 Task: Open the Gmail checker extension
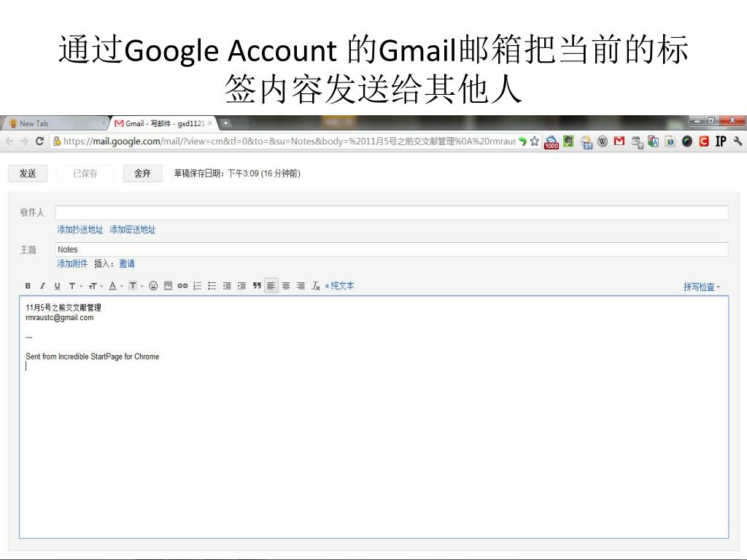[619, 141]
